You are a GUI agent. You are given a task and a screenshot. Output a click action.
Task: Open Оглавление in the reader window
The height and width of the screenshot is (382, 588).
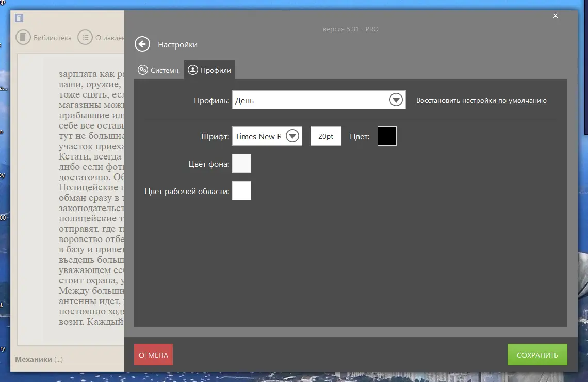[x=101, y=38]
